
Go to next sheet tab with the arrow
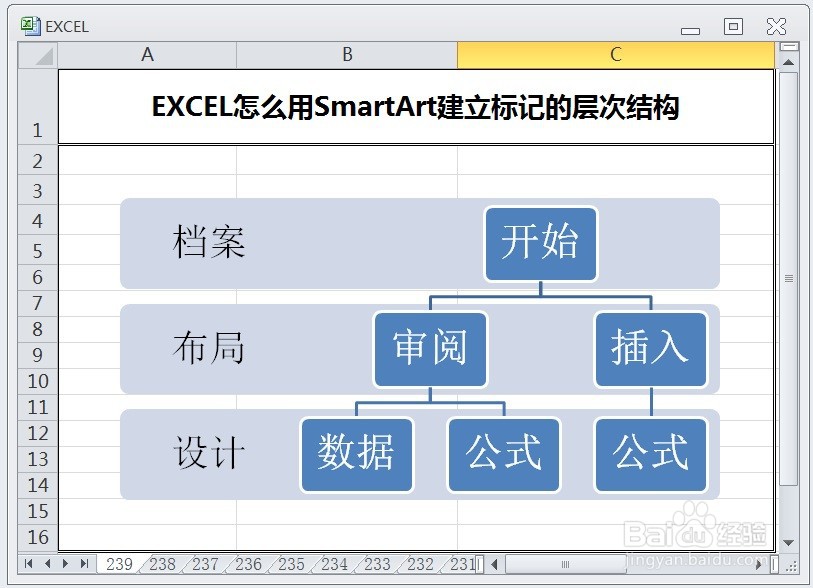(65, 564)
